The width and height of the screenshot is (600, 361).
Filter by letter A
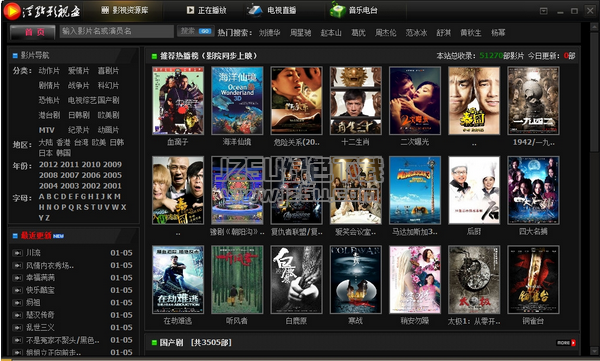pyautogui.click(x=41, y=196)
